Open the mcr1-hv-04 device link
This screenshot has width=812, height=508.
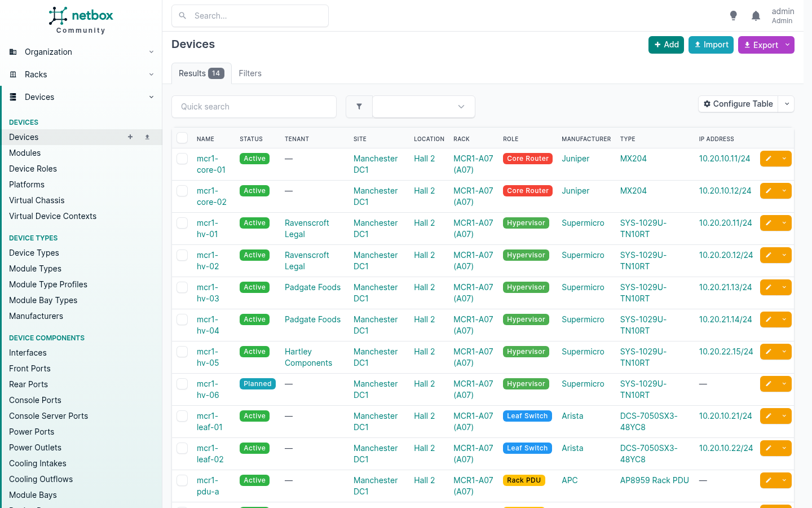pyautogui.click(x=208, y=325)
